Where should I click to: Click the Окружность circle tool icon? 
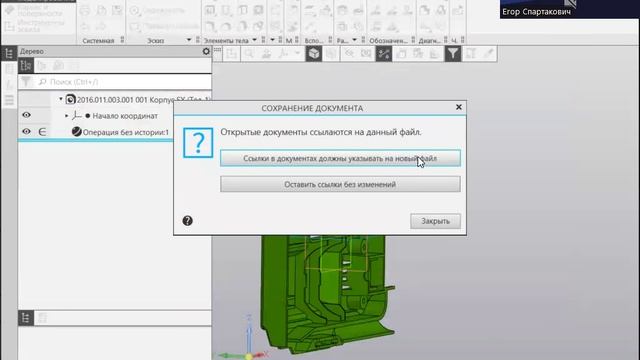(135, 11)
